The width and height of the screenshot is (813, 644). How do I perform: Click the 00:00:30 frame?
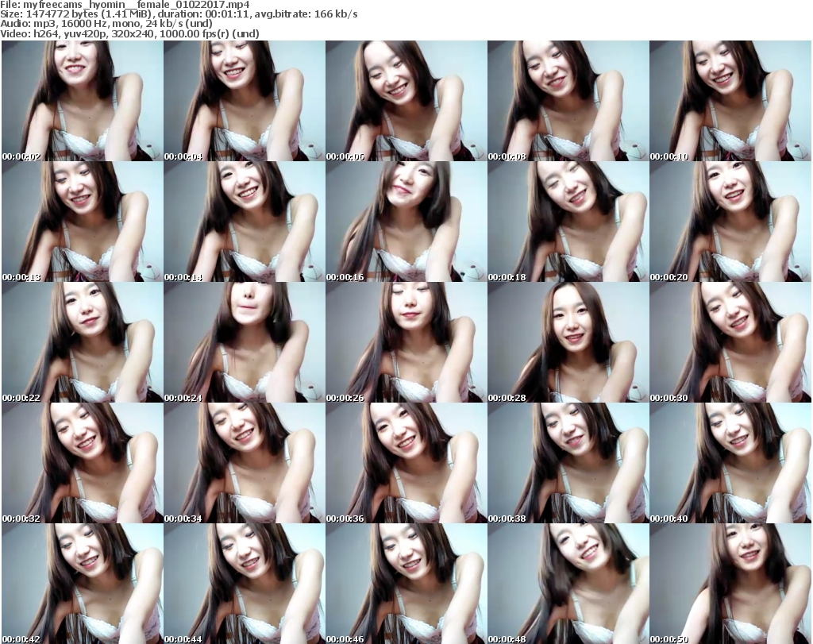(x=730, y=342)
